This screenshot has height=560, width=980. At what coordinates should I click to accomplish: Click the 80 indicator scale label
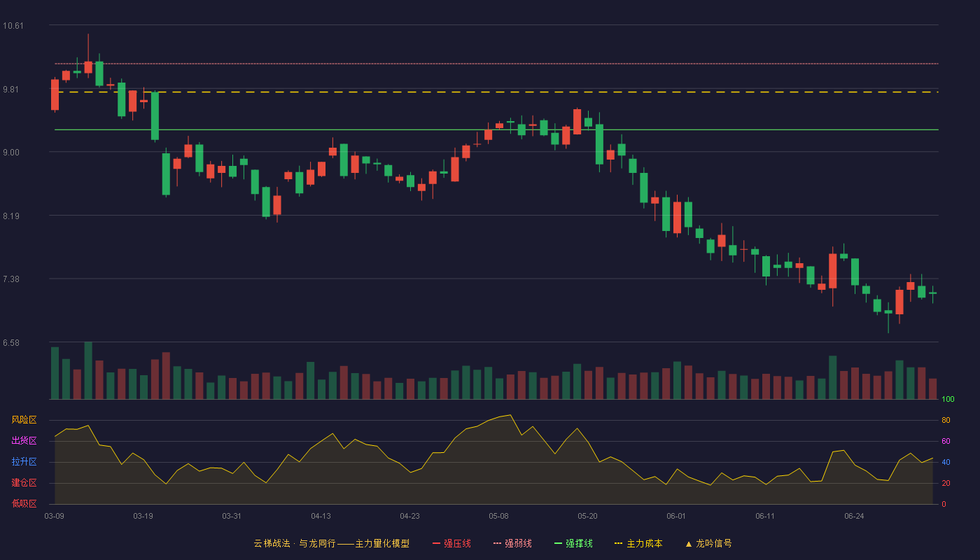pos(946,420)
